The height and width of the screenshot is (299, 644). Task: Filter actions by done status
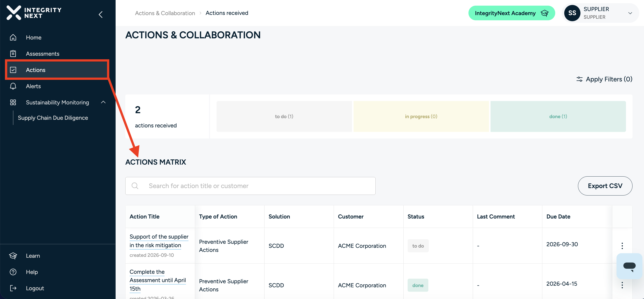pyautogui.click(x=558, y=116)
